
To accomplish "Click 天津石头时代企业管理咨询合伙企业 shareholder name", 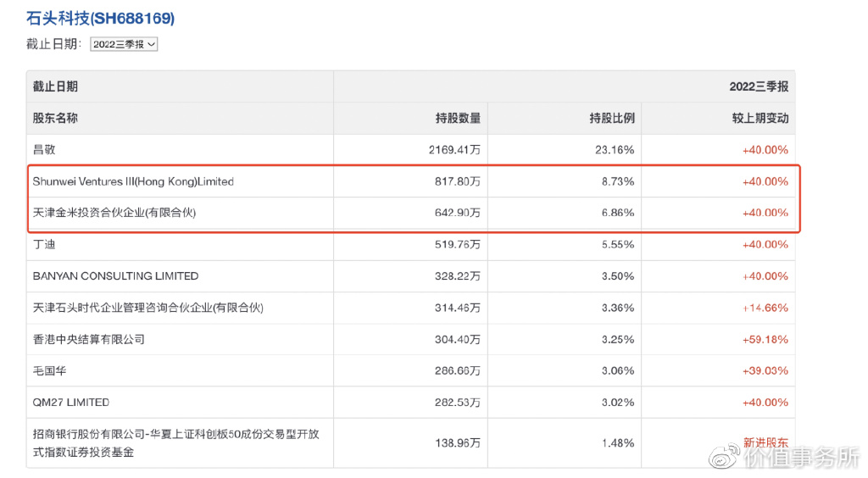I will (x=153, y=308).
